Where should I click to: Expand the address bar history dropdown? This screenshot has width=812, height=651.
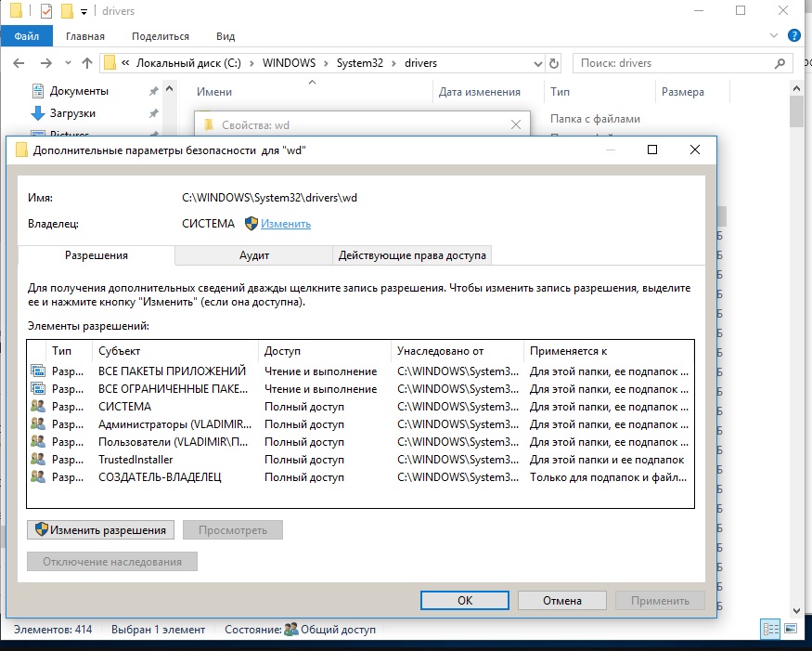coord(537,64)
